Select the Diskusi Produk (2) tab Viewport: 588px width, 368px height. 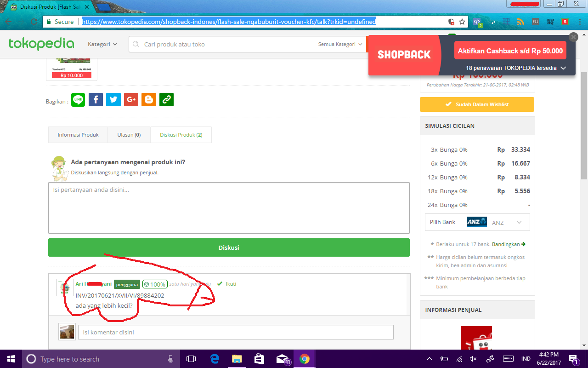(181, 135)
